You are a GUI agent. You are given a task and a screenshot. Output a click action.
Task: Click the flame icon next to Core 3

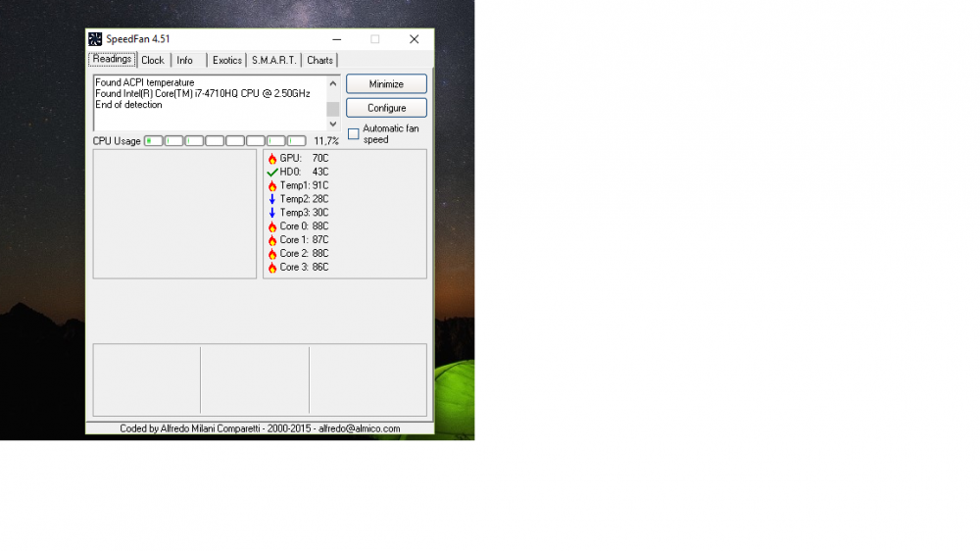point(272,268)
